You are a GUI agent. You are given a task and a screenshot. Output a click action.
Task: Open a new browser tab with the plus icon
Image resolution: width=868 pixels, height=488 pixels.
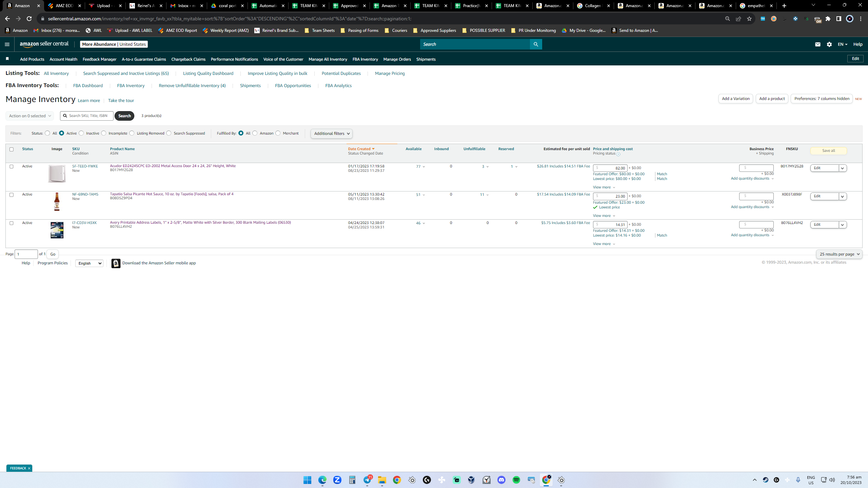[784, 6]
